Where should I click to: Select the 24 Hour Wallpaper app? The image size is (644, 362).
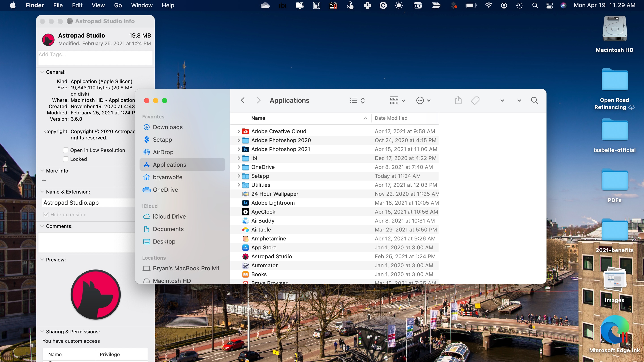[x=335, y=194]
